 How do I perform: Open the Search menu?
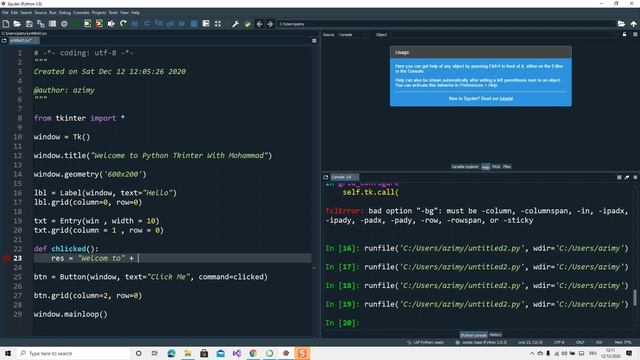coord(26,13)
